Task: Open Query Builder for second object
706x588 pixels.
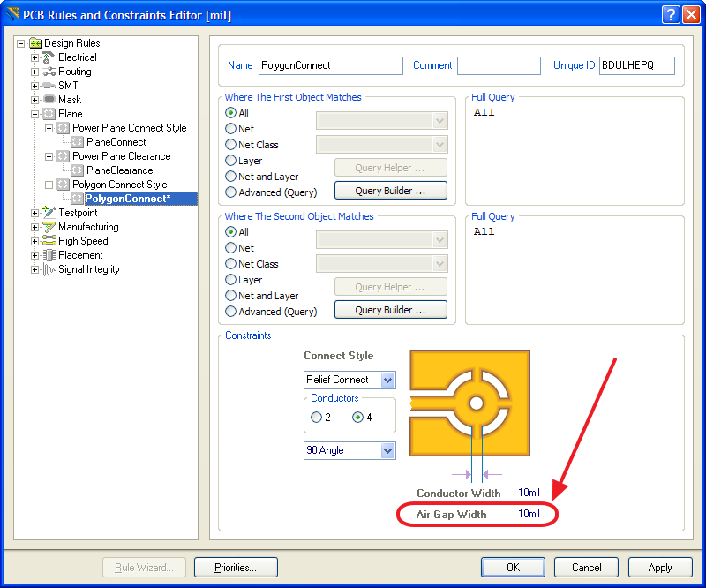Action: click(390, 310)
